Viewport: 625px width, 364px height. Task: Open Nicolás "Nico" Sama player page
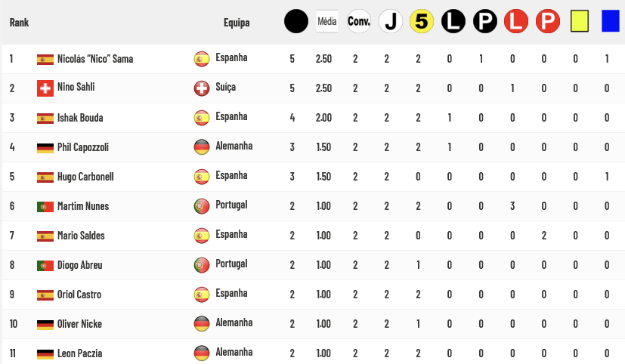pos(95,59)
